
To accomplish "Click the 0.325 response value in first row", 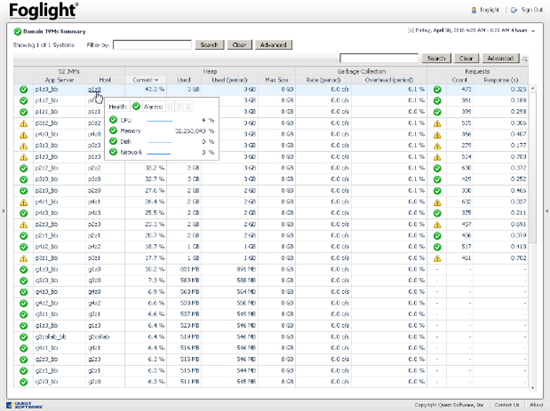I will (x=518, y=89).
